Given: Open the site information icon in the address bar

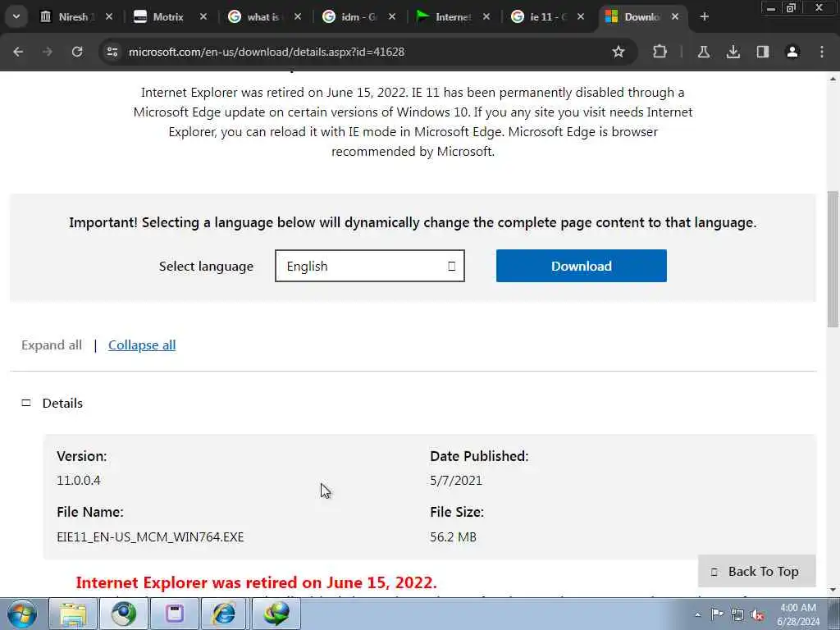Looking at the screenshot, I should 112,52.
